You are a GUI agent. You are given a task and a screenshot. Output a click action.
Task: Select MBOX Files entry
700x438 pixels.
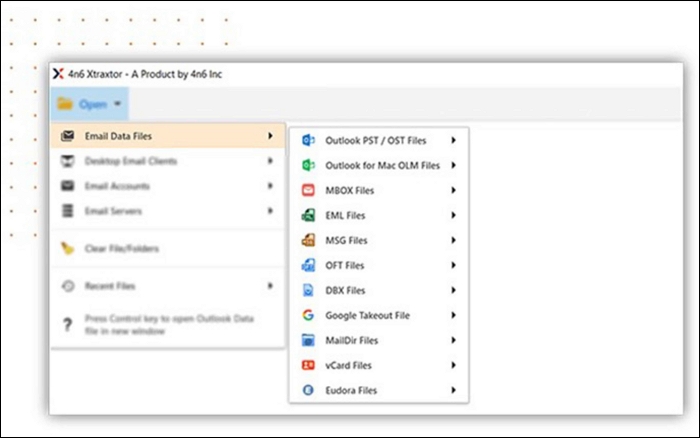(x=379, y=191)
